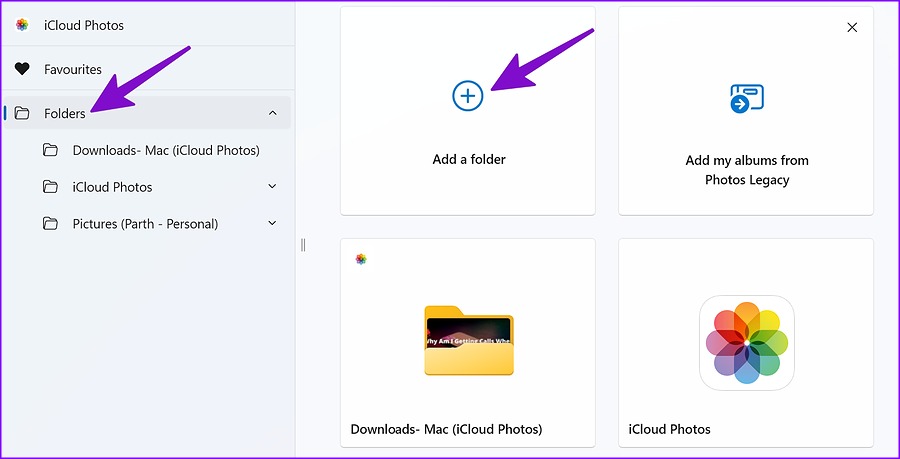This screenshot has height=459, width=900.
Task: Expand the iCloud Photos subfolder chevron
Action: pos(273,186)
